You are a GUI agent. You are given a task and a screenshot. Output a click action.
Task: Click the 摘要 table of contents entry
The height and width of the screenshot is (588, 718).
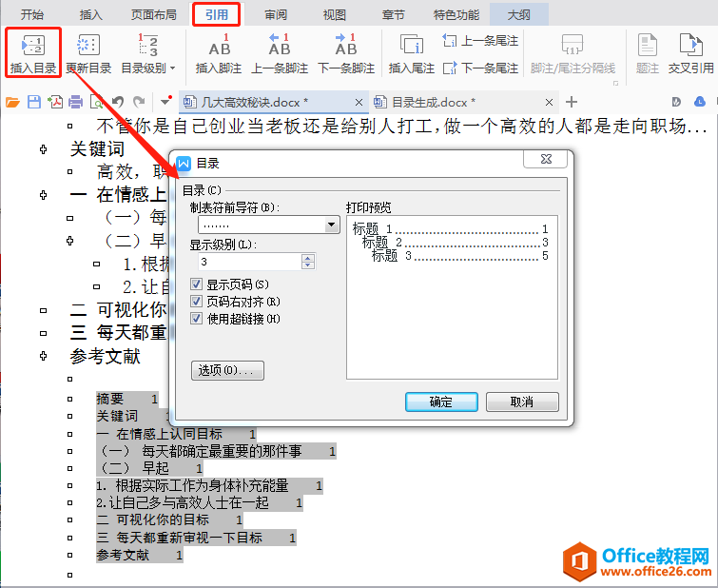coord(126,400)
